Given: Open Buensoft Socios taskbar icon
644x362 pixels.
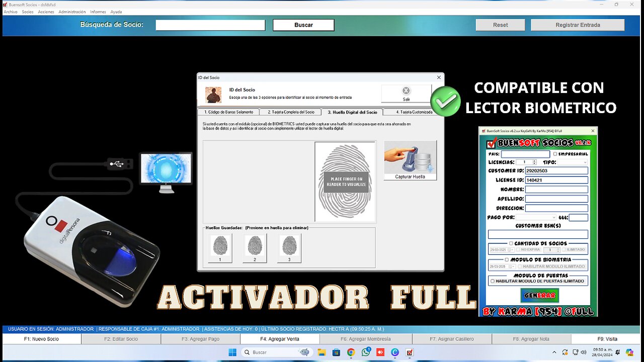Looking at the screenshot, I should pyautogui.click(x=410, y=352).
